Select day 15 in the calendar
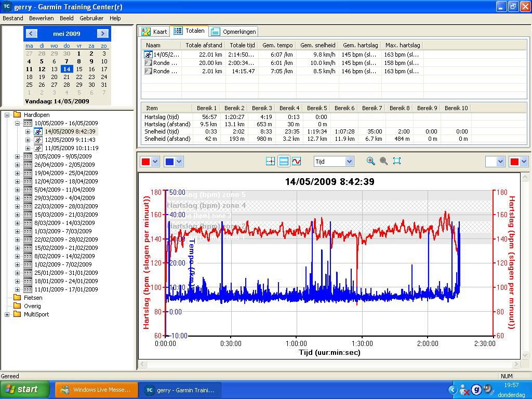 (79, 69)
